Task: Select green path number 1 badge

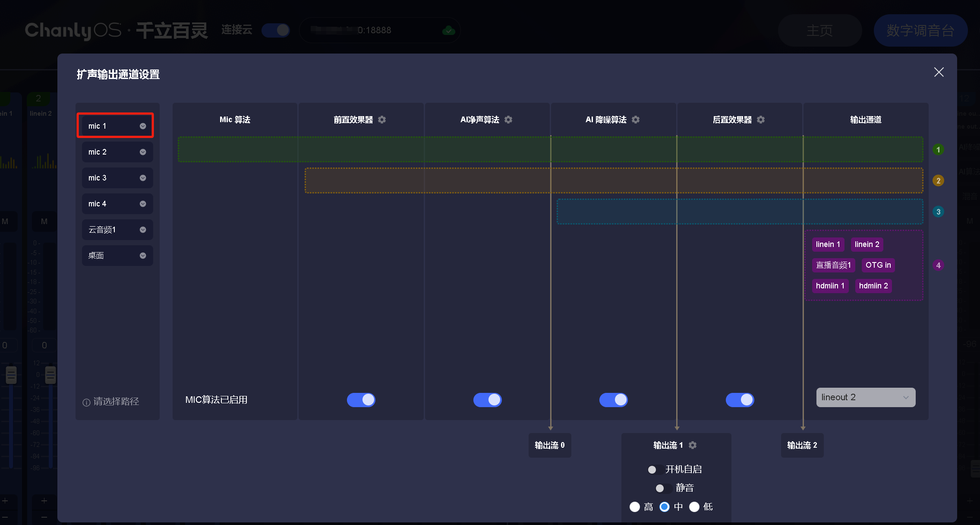Action: tap(938, 150)
